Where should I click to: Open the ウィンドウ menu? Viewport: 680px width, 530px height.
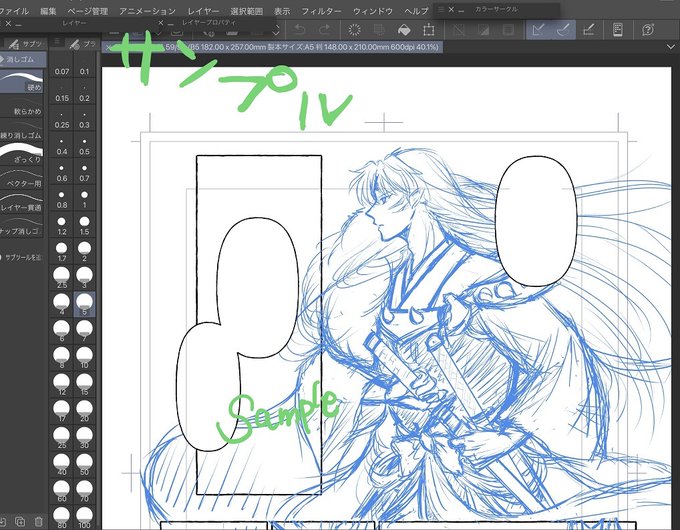(x=373, y=11)
